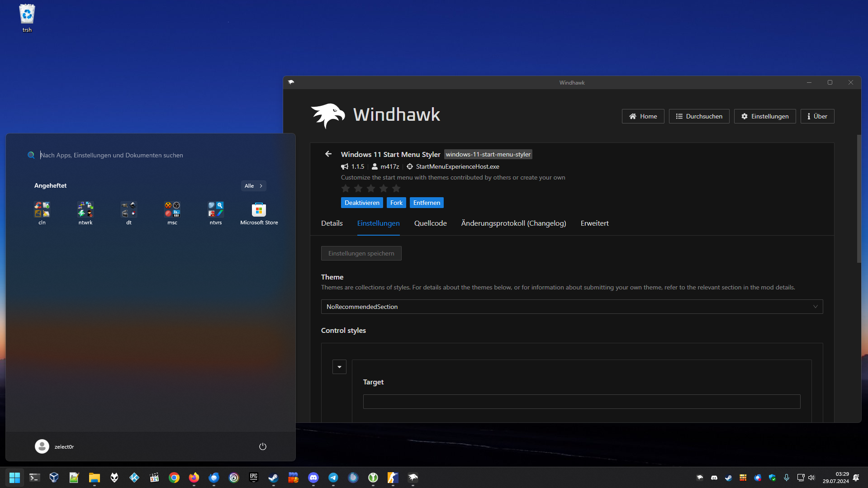
Task: Open the Notepad++ icon on the taskbar
Action: point(74,478)
